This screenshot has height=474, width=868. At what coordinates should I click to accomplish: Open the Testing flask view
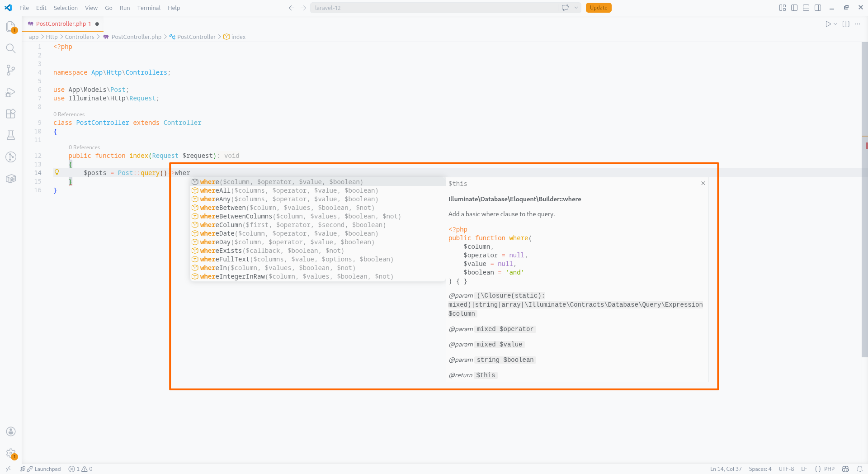pos(11,135)
